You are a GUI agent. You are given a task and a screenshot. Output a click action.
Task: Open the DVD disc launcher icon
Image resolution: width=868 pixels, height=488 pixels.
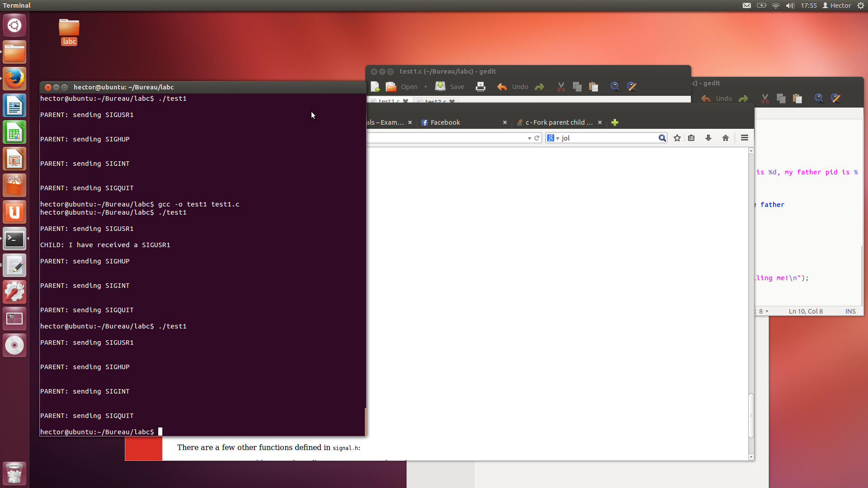pos(14,345)
